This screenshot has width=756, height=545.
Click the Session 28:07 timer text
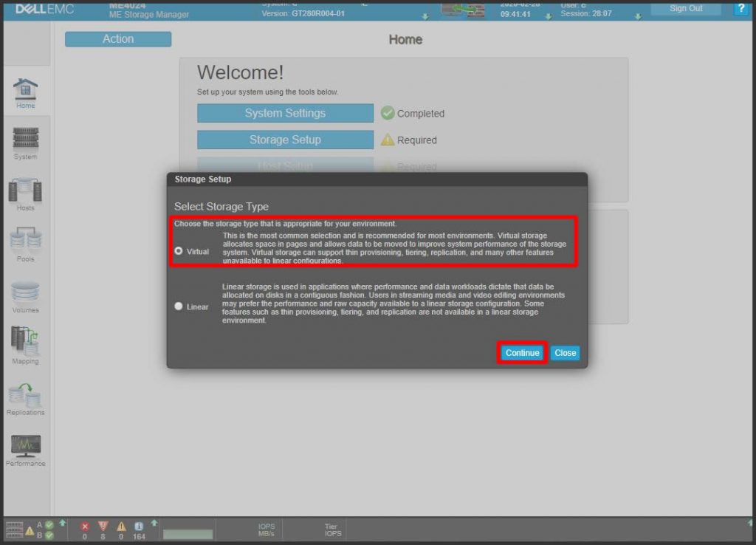tap(585, 13)
